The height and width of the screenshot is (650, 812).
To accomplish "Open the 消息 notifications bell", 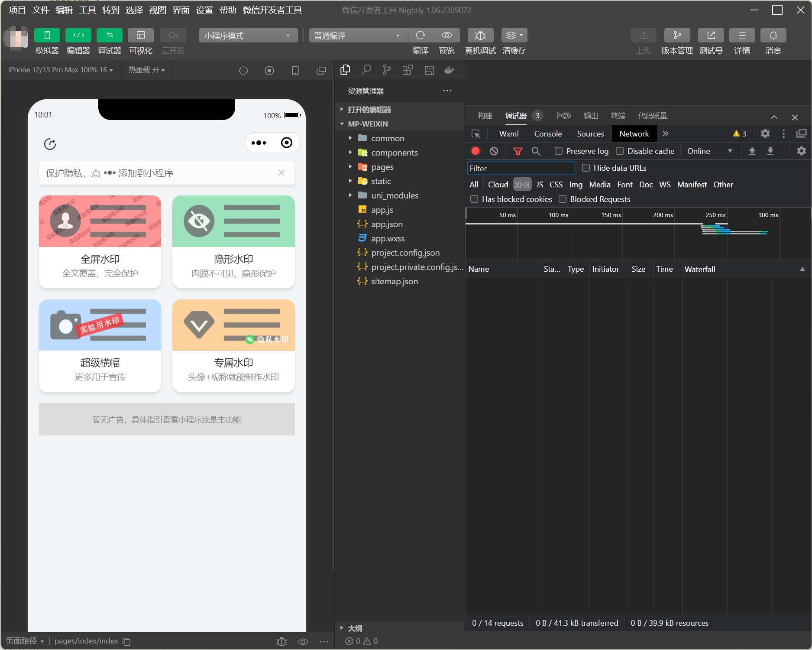I will 773,35.
